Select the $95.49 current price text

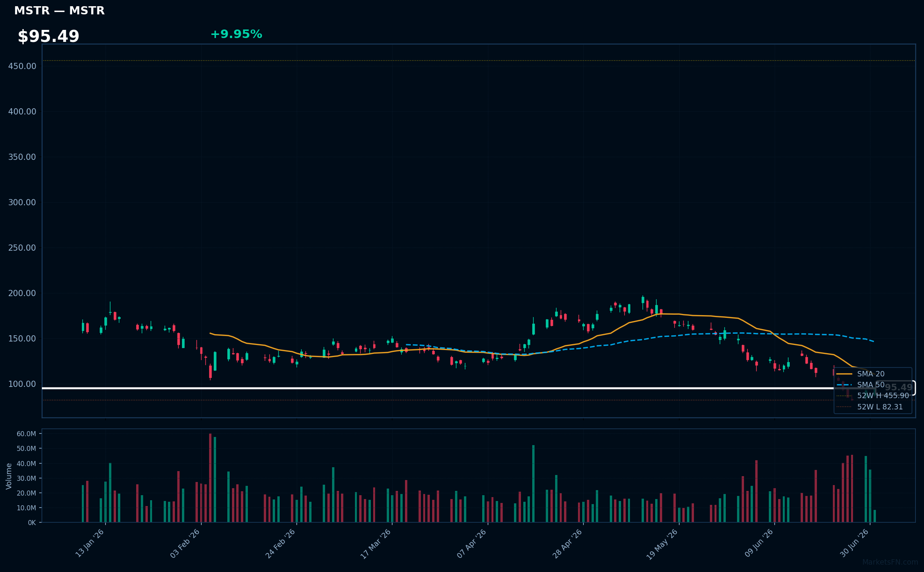coord(48,36)
